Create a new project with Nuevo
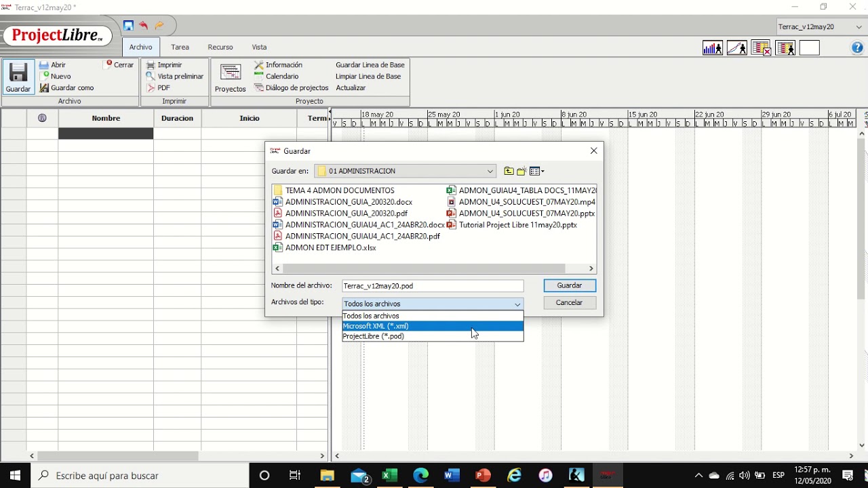Screen dimensions: 868x488 (x=55, y=77)
